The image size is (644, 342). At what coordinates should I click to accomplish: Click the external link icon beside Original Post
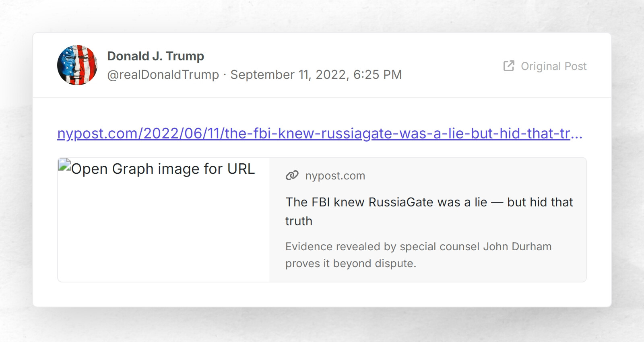508,66
